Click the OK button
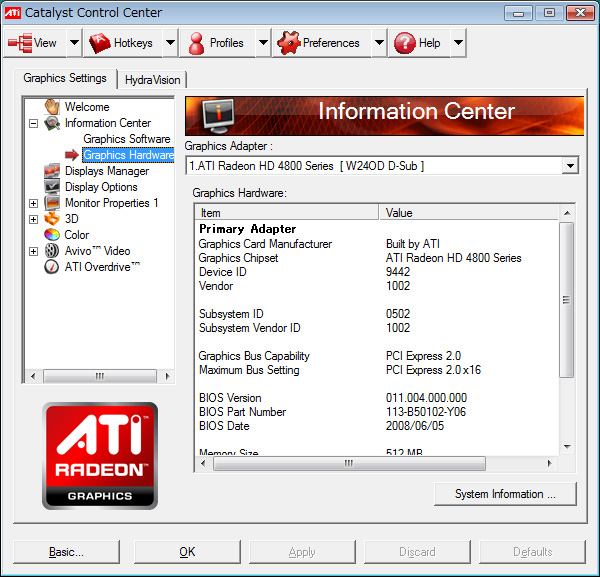Screen dimensions: 600x577 point(187,552)
